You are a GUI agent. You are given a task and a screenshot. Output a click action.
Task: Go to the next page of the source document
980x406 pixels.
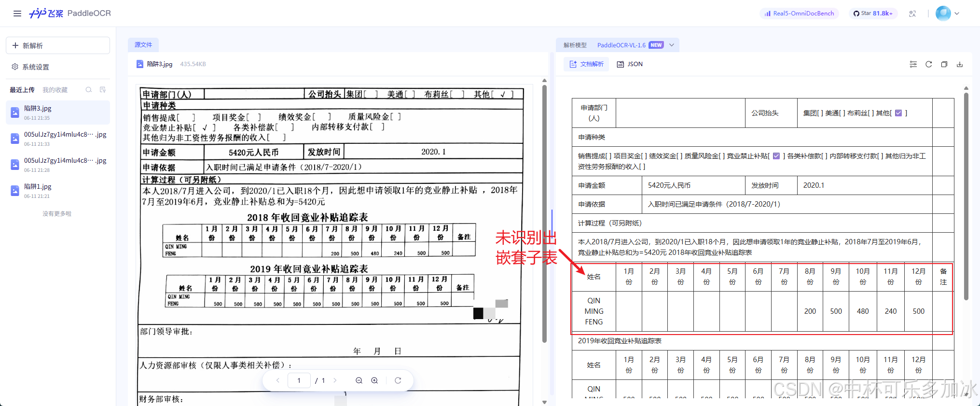335,380
